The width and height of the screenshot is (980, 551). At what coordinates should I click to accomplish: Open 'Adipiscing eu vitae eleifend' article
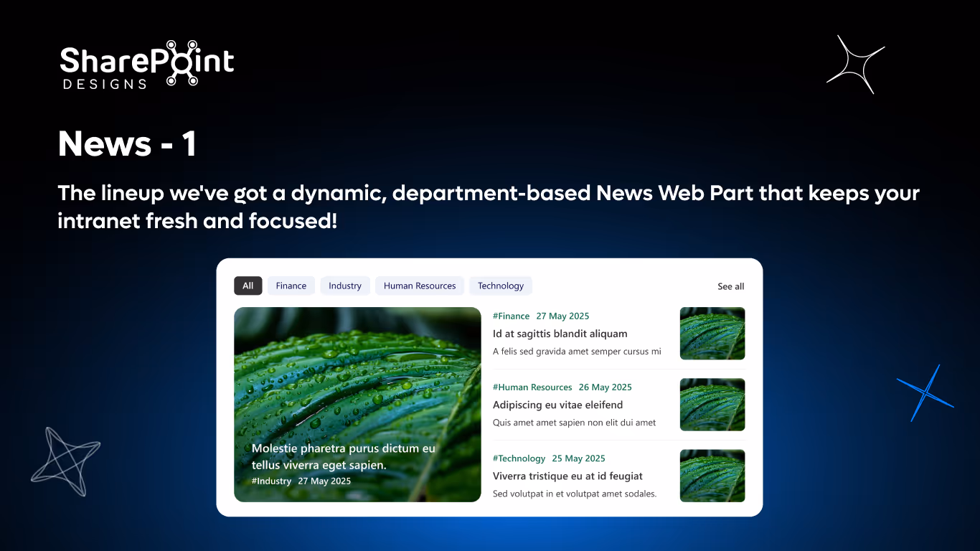point(557,405)
